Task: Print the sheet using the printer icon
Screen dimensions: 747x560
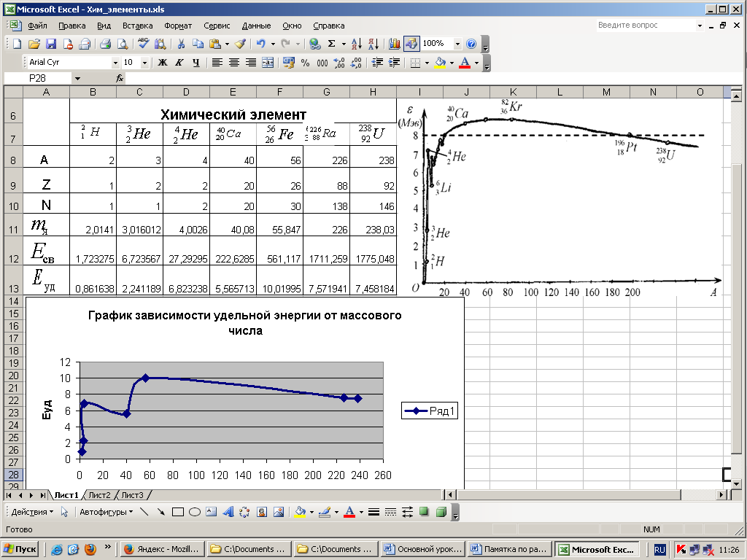Action: pyautogui.click(x=105, y=44)
